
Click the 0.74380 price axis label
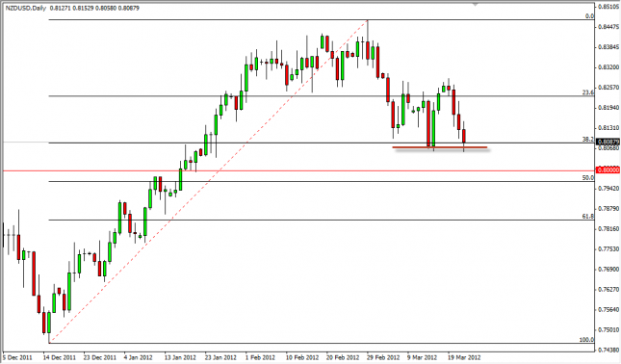tap(608, 350)
